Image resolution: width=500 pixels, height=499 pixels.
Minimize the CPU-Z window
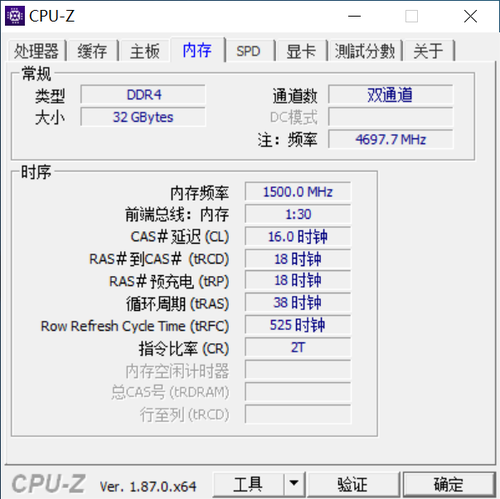[x=354, y=16]
